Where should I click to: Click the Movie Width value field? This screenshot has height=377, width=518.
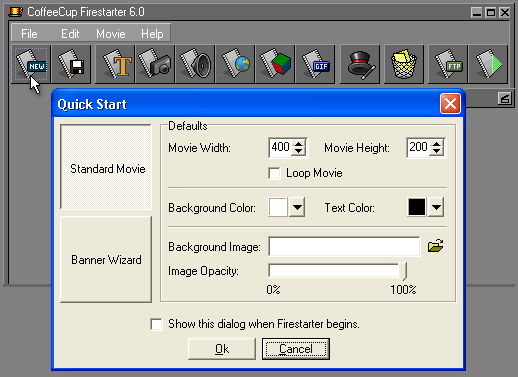pyautogui.click(x=280, y=147)
